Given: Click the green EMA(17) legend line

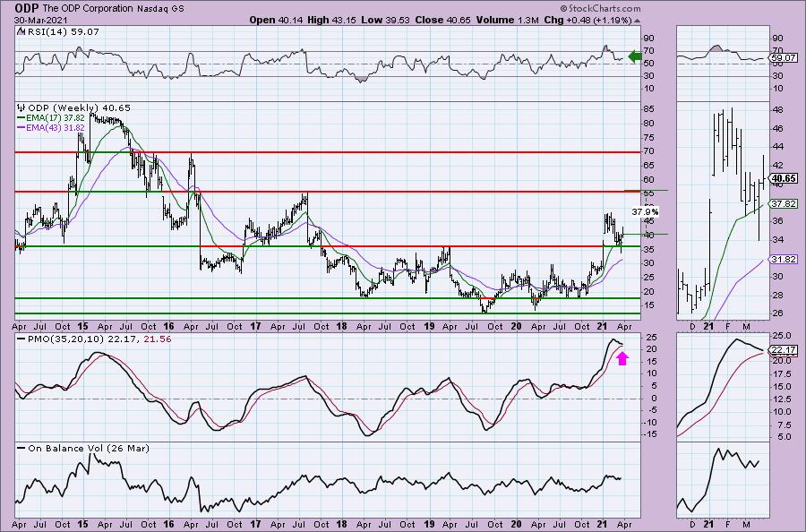Looking at the screenshot, I should 21,118.
